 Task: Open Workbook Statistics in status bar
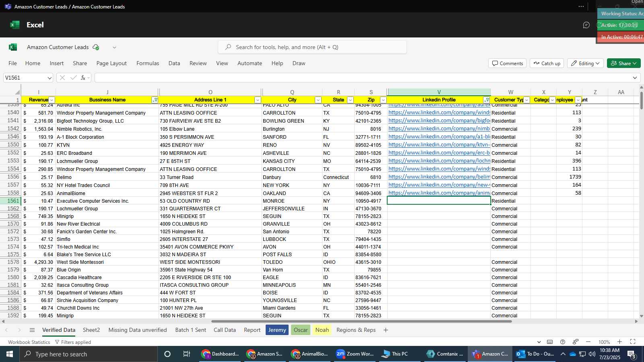click(29, 342)
